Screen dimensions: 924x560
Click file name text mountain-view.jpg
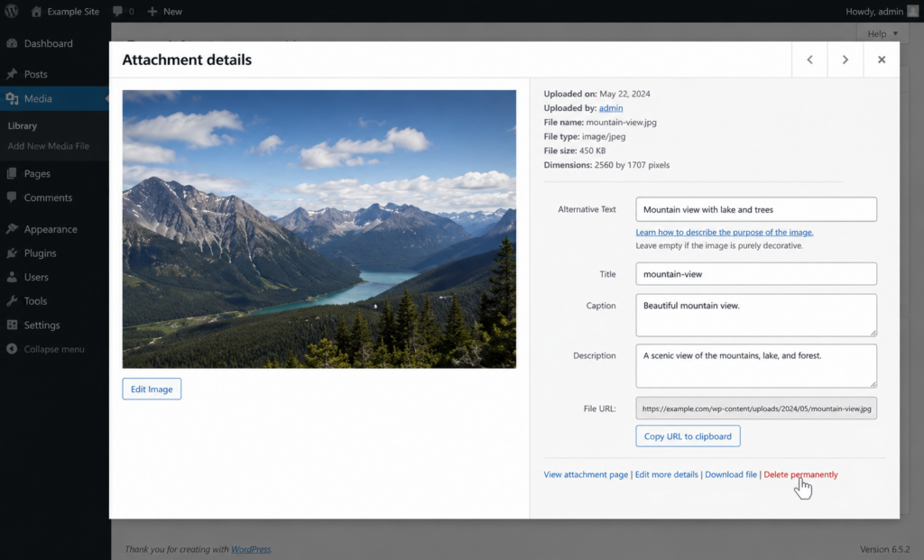[x=621, y=123]
